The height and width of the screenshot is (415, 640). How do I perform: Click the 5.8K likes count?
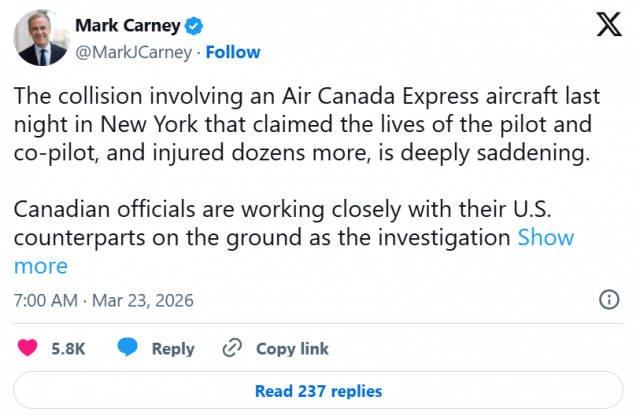pyautogui.click(x=68, y=349)
